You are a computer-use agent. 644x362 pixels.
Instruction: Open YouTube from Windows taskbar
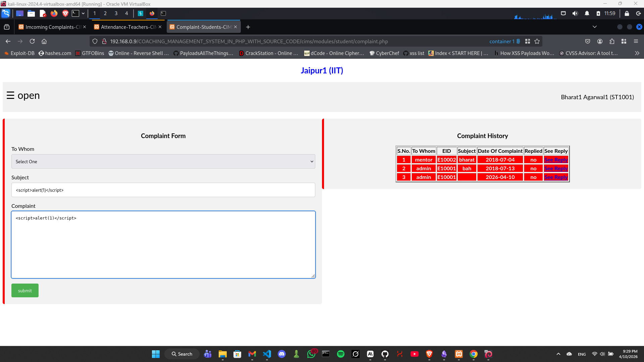click(414, 354)
